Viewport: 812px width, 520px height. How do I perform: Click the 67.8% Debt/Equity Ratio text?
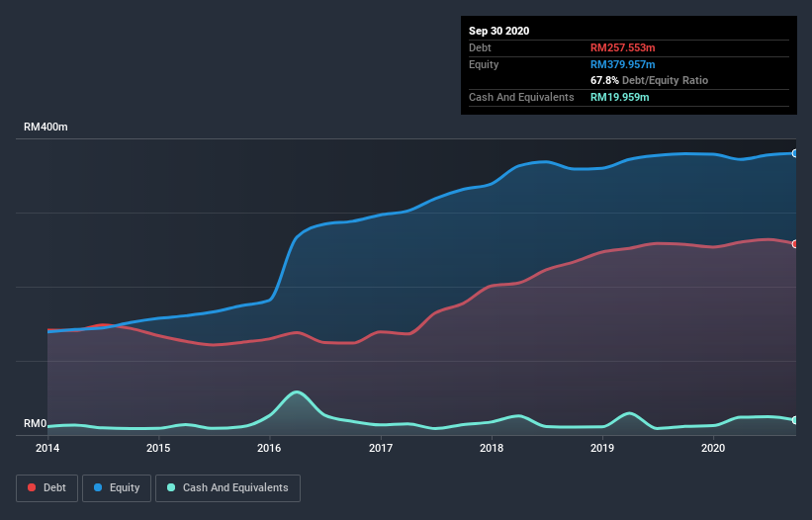coord(649,81)
